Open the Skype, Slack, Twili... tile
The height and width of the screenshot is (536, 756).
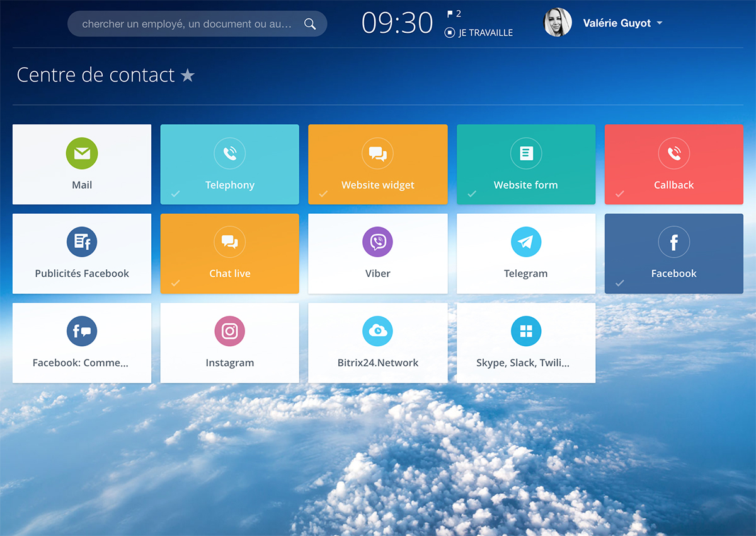pyautogui.click(x=525, y=342)
